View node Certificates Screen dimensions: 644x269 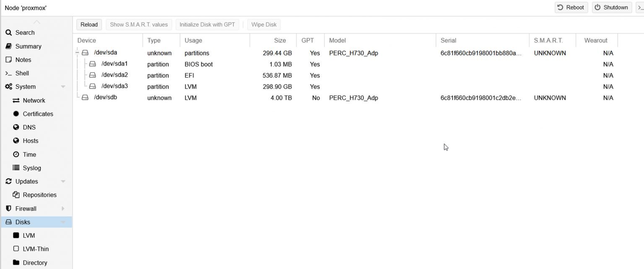(39, 114)
